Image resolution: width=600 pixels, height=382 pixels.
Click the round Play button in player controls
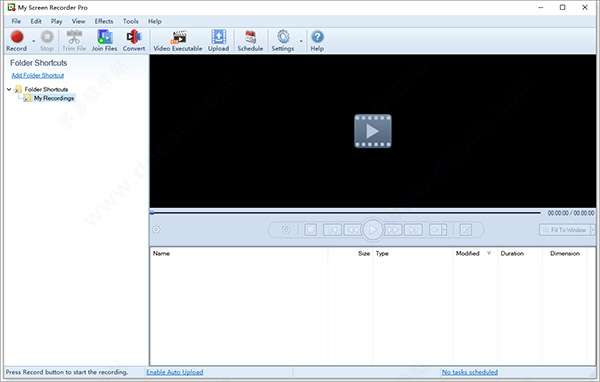click(x=372, y=230)
